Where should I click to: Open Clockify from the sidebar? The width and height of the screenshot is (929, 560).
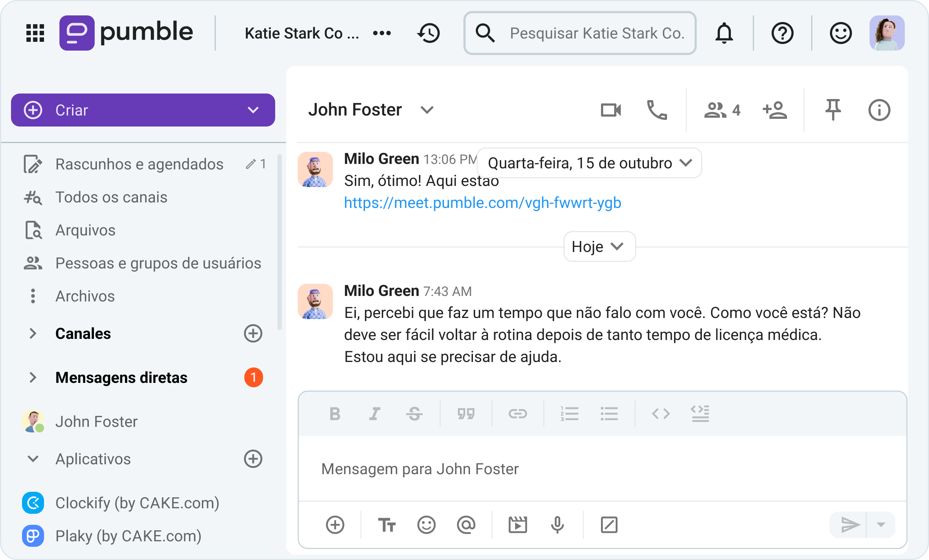[138, 503]
